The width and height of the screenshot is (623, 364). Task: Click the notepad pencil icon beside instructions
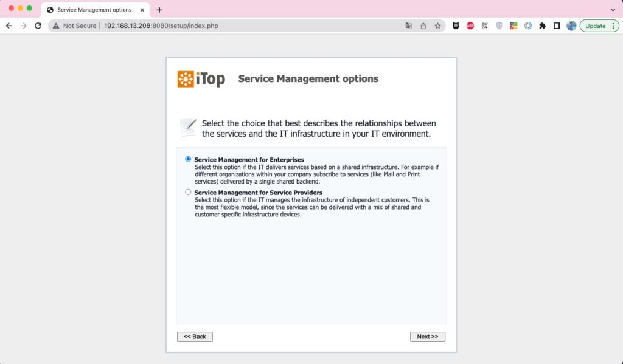point(188,128)
